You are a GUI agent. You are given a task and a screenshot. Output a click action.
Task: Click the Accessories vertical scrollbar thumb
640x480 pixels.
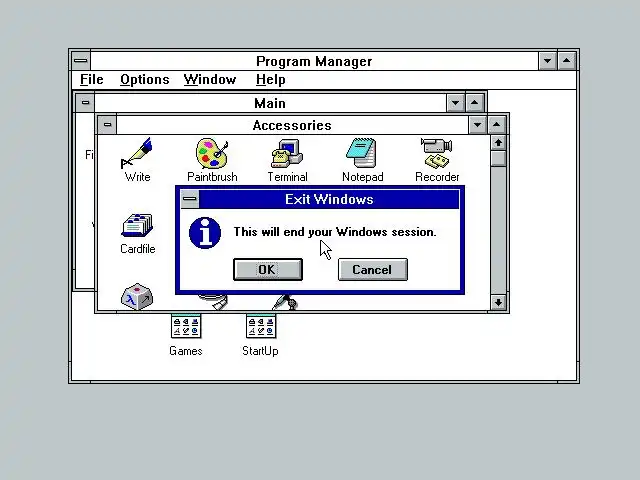tap(498, 158)
